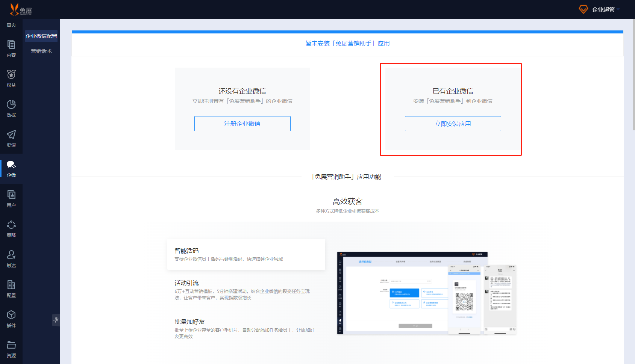The width and height of the screenshot is (635, 364).
Task: Select the 营销话术 submenu item
Action: pyautogui.click(x=41, y=51)
